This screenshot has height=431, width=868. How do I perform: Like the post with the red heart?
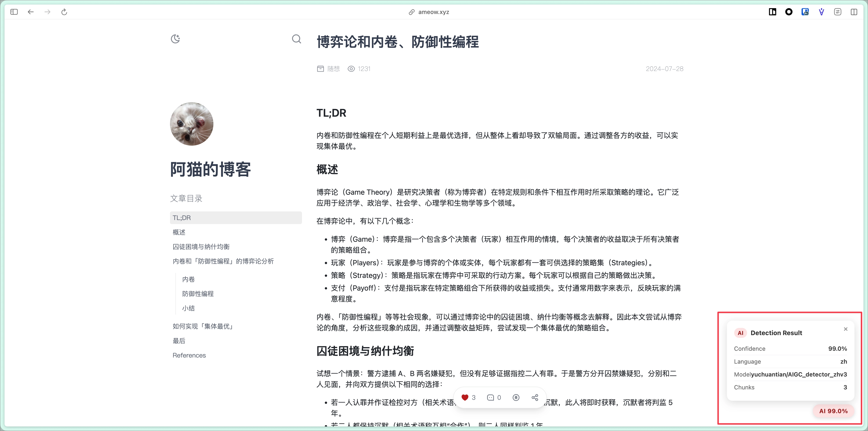pyautogui.click(x=465, y=398)
